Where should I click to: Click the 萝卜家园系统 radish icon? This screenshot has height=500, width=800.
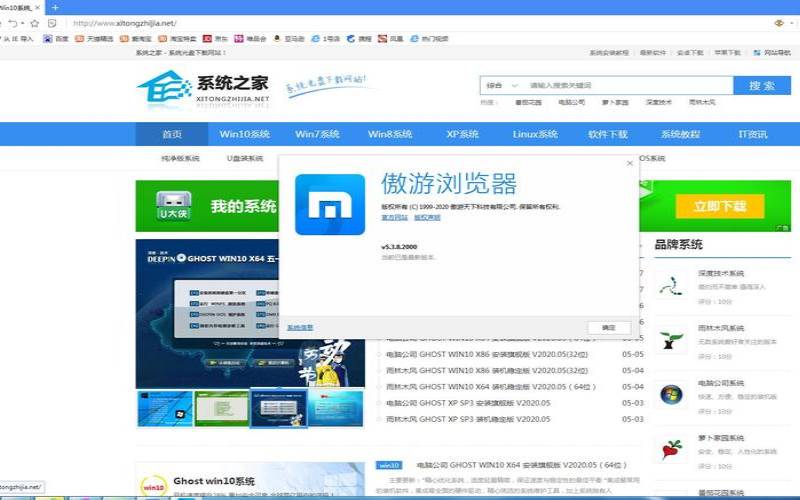pyautogui.click(x=671, y=449)
